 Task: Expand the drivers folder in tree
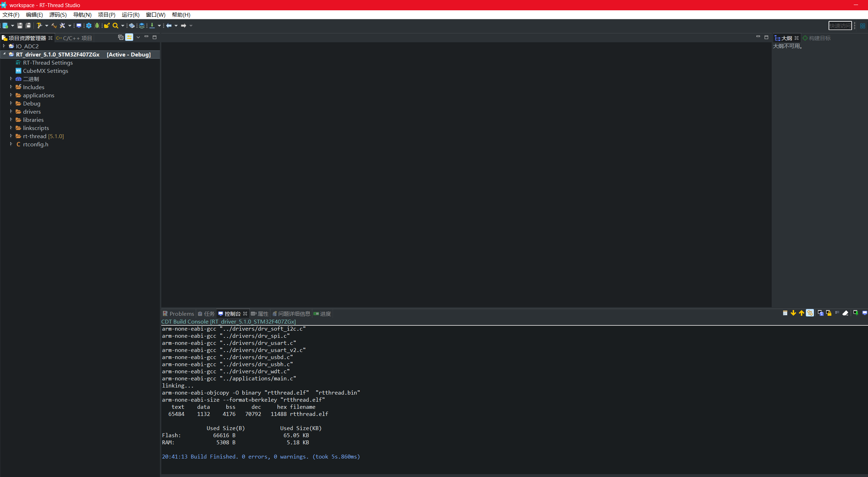[x=11, y=112]
